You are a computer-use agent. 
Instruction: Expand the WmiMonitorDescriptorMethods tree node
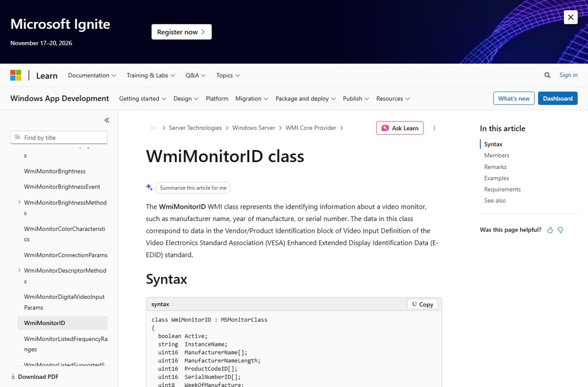click(x=19, y=270)
